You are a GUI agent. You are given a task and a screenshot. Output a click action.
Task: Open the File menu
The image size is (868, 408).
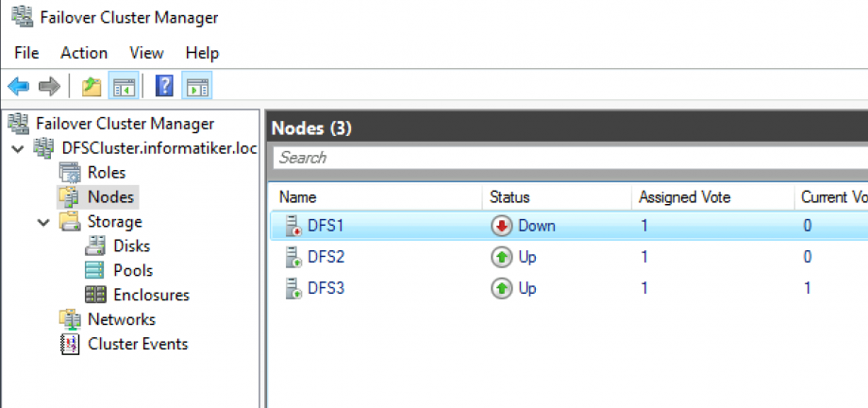(x=26, y=53)
